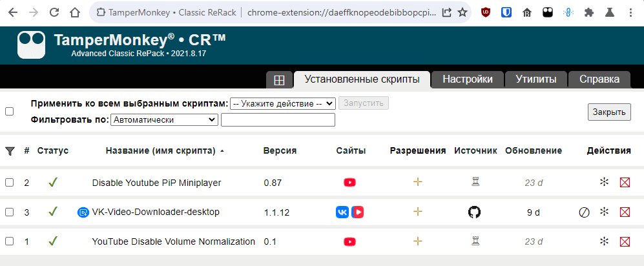Check updates via '23 d' for Disable Youtube PiP Miniplayer

pos(534,183)
